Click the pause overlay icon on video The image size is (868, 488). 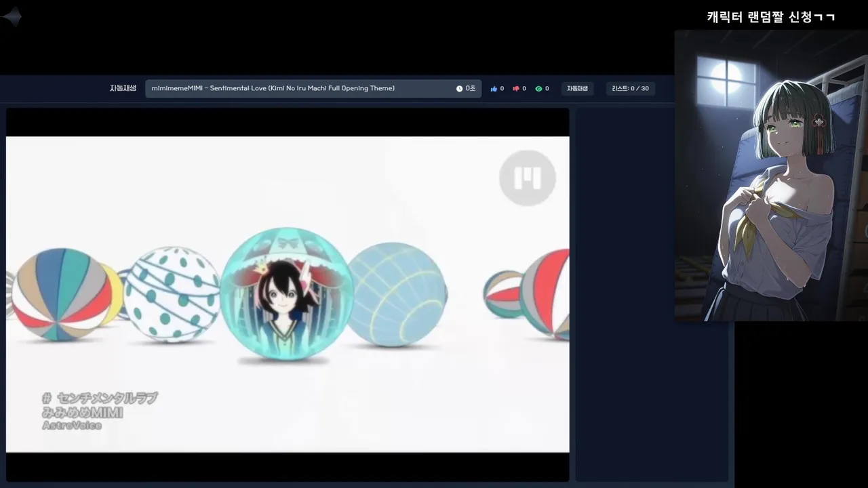[528, 178]
